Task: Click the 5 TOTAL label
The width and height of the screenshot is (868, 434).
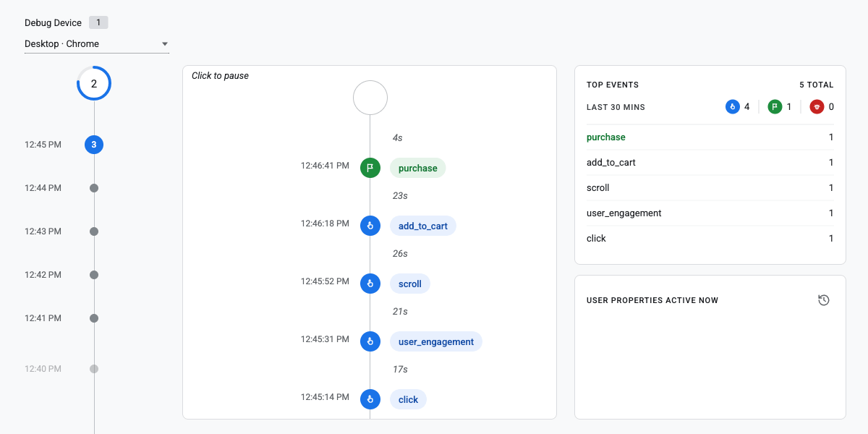Action: 817,85
